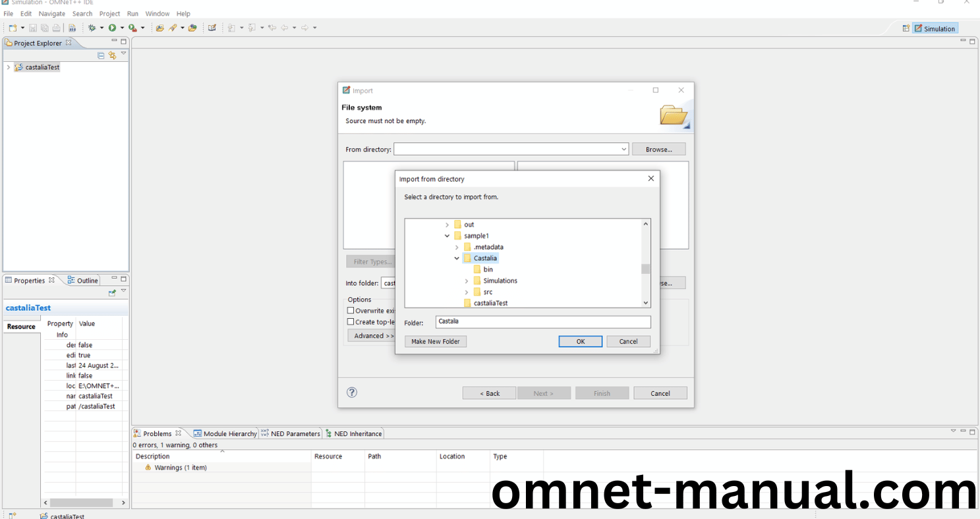The height and width of the screenshot is (519, 980).
Task: Toggle the Overwrite existing resources checkbox
Action: click(x=351, y=310)
